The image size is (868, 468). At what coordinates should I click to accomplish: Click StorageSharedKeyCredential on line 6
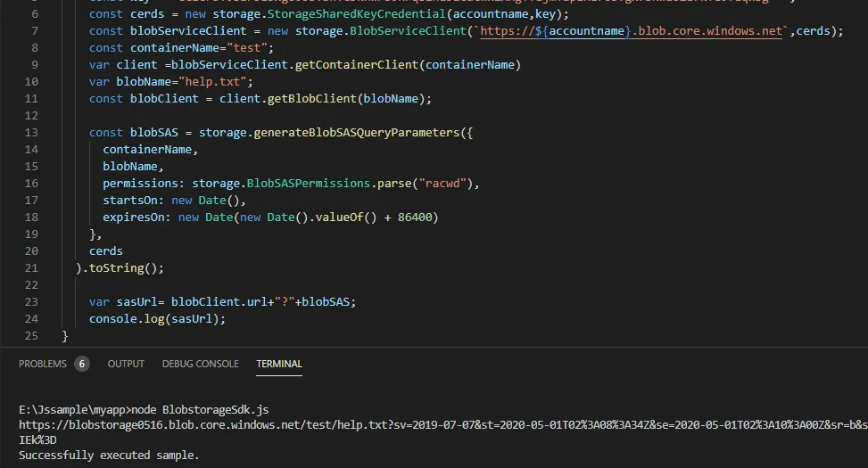pos(357,14)
